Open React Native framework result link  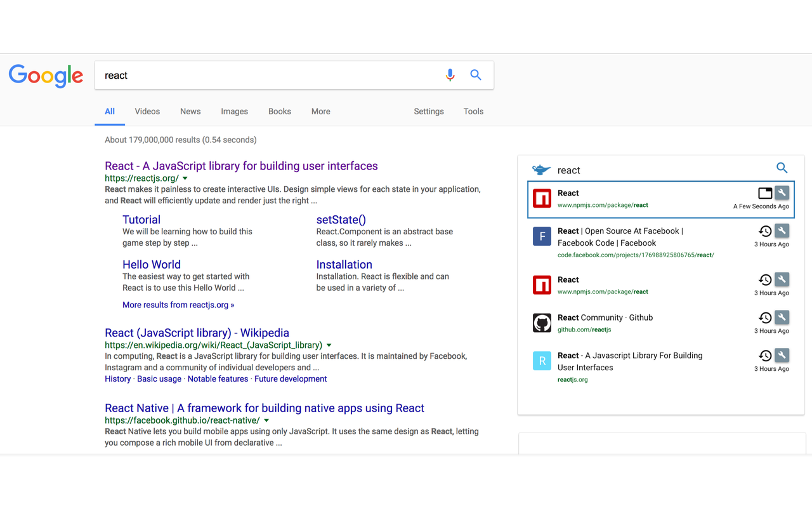(265, 408)
